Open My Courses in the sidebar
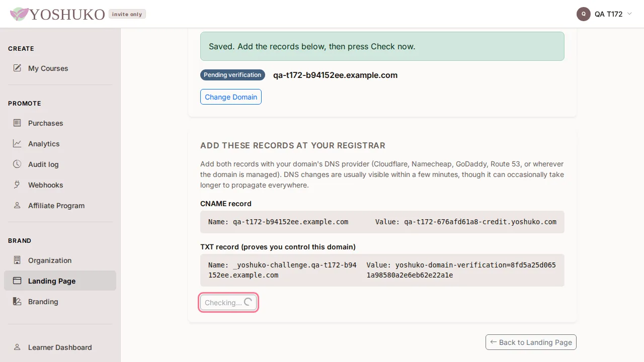The image size is (644, 362). coord(60,68)
